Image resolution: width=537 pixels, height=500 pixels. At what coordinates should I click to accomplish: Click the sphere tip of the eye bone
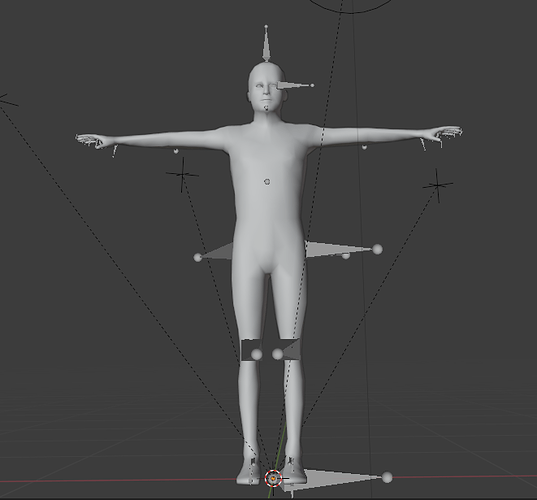(x=312, y=85)
